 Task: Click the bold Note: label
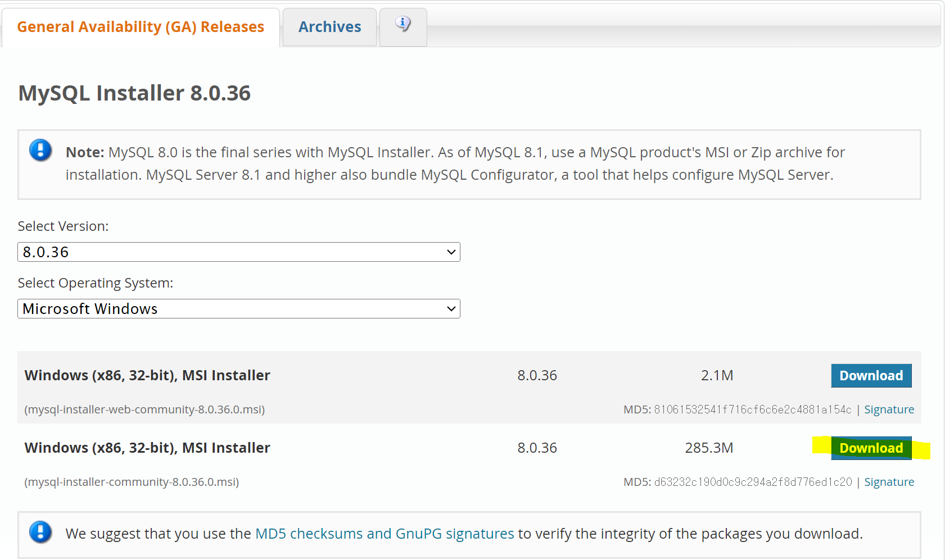click(85, 152)
